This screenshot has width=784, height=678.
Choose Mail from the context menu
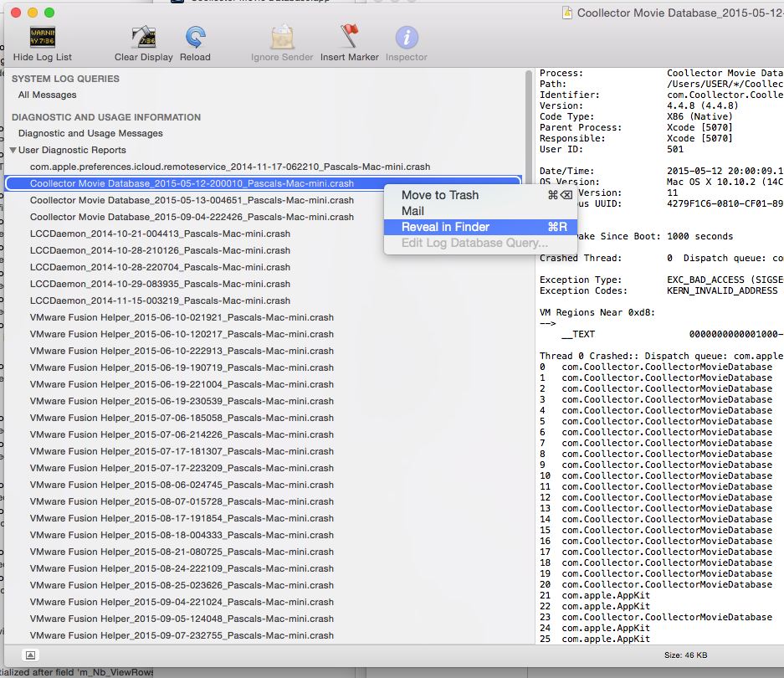480,211
